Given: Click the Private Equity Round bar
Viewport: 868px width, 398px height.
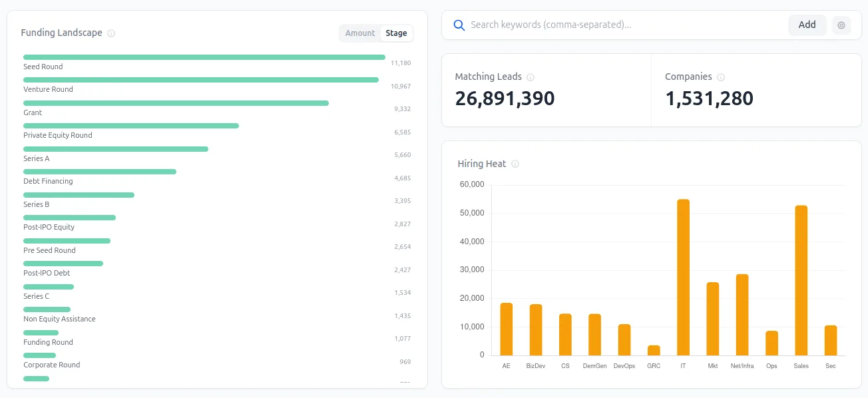Looking at the screenshot, I should point(131,126).
